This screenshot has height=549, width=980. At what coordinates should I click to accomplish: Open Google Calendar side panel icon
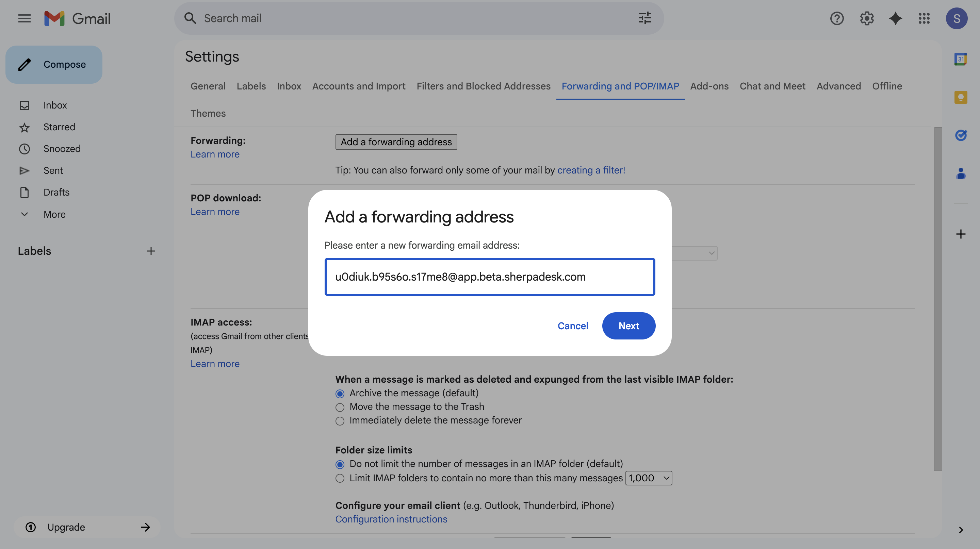(960, 59)
